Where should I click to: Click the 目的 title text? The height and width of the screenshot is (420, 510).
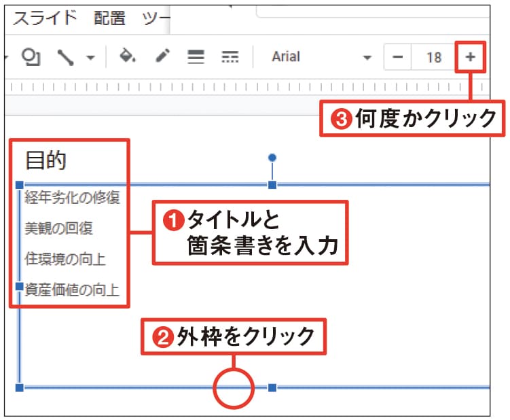(x=45, y=160)
